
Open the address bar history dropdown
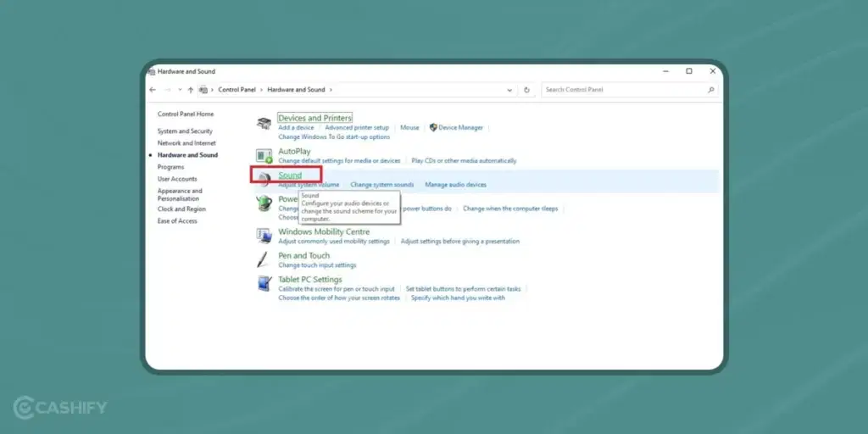pos(509,90)
